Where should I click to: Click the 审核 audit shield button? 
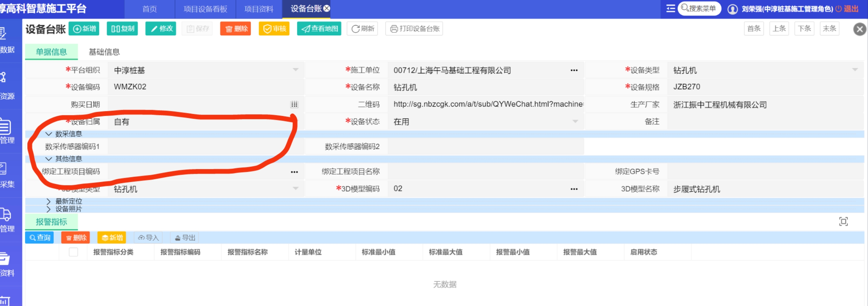pos(274,29)
